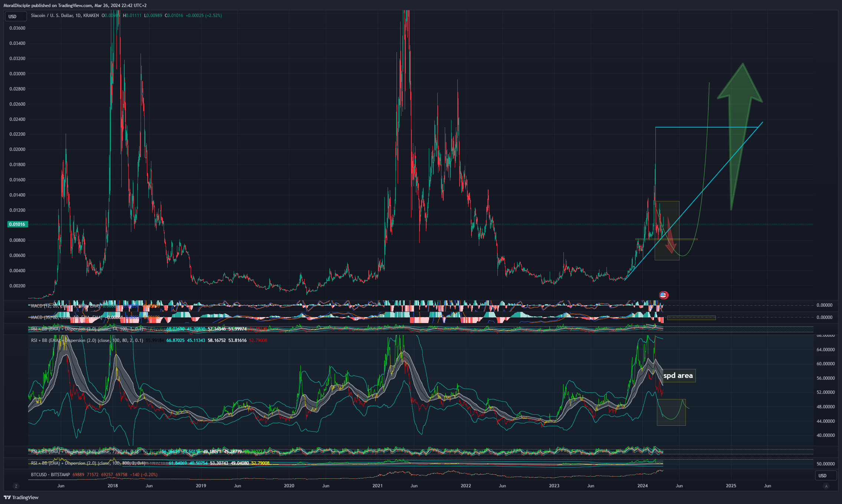
Task: Click the 2025 label on time axis
Action: click(731, 486)
